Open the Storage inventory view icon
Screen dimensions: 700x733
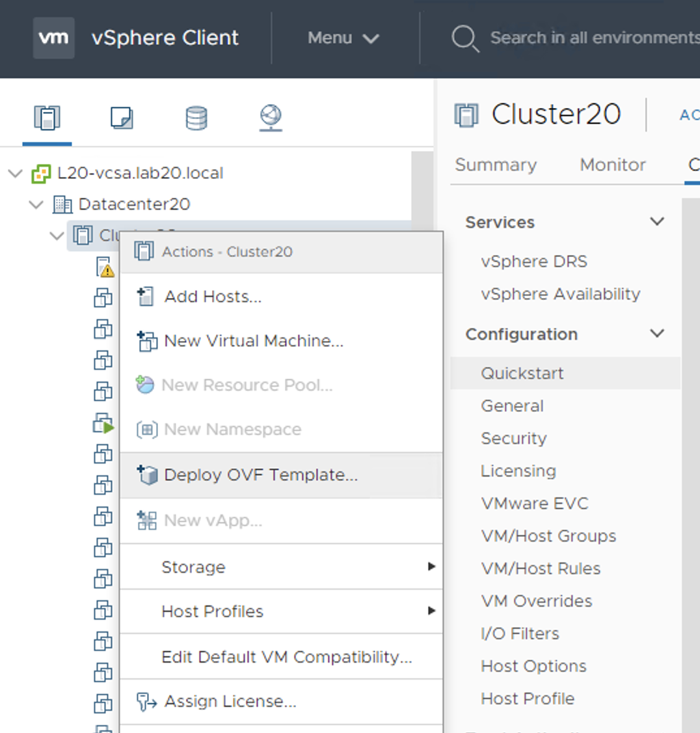coord(196,118)
